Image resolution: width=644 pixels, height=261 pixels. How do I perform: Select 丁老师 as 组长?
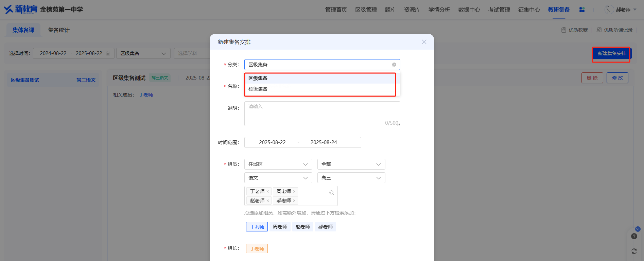(x=257, y=248)
